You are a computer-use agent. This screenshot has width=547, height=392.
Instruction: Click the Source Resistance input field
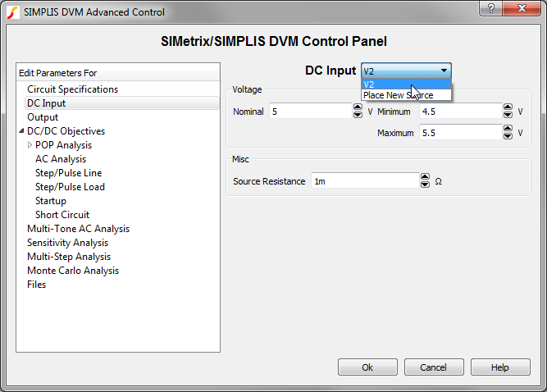click(363, 181)
